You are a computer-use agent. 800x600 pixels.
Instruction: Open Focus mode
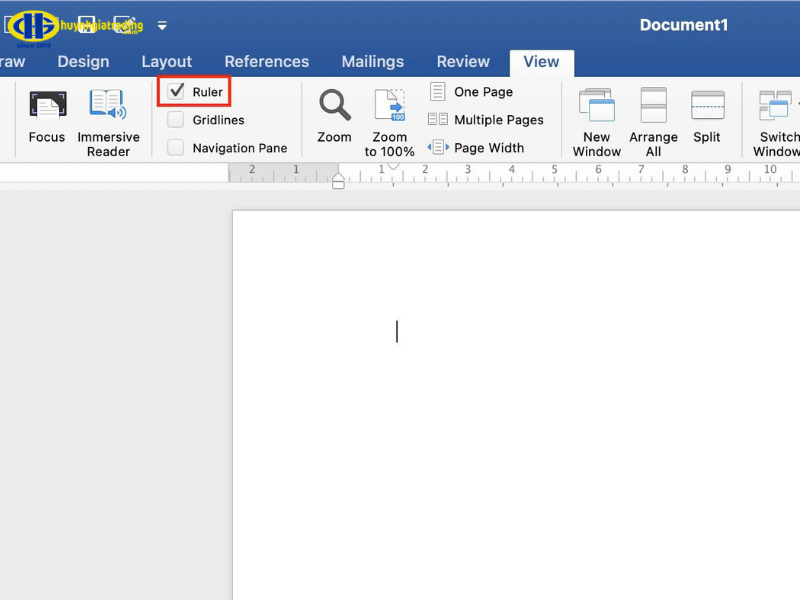coord(46,117)
